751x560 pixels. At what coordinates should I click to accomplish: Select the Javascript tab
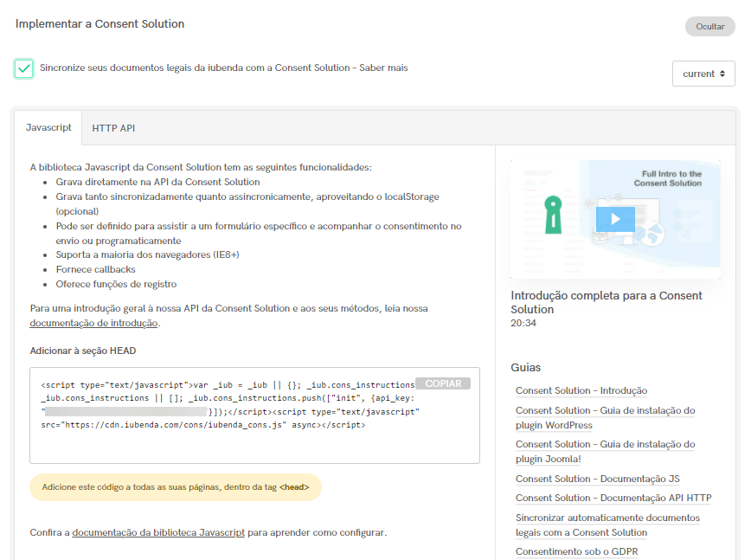(x=48, y=126)
